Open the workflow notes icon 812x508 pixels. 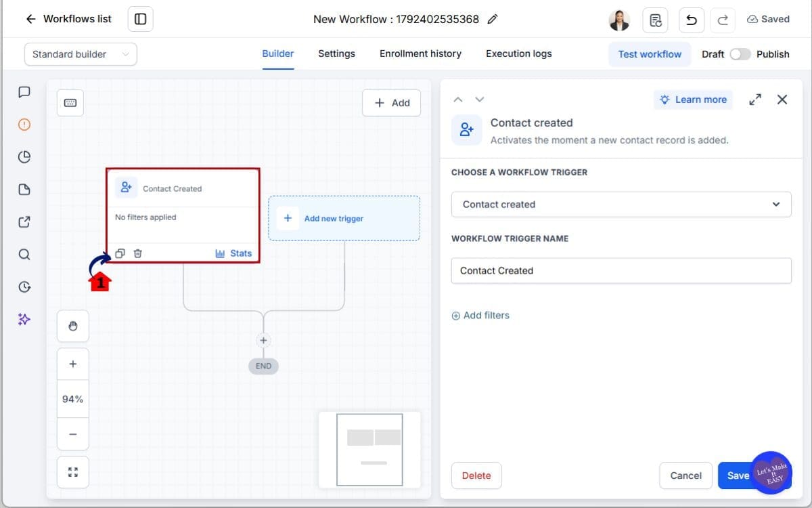[x=655, y=20]
